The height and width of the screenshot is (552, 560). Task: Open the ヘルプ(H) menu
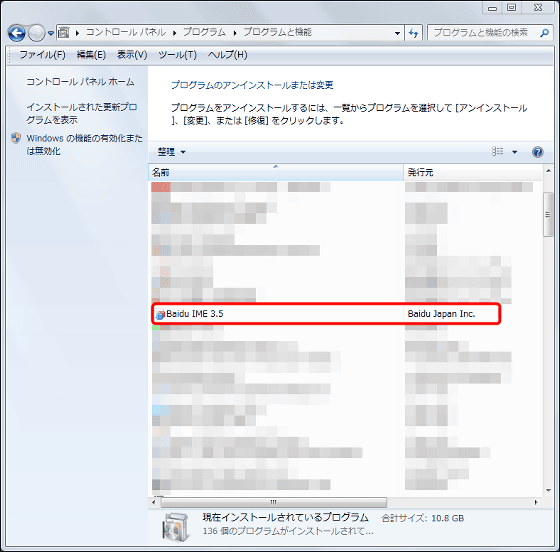[228, 55]
